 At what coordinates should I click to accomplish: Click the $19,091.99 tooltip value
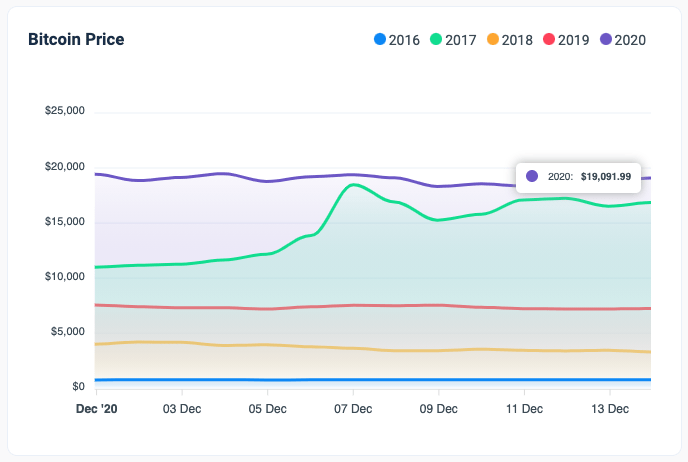click(x=606, y=176)
